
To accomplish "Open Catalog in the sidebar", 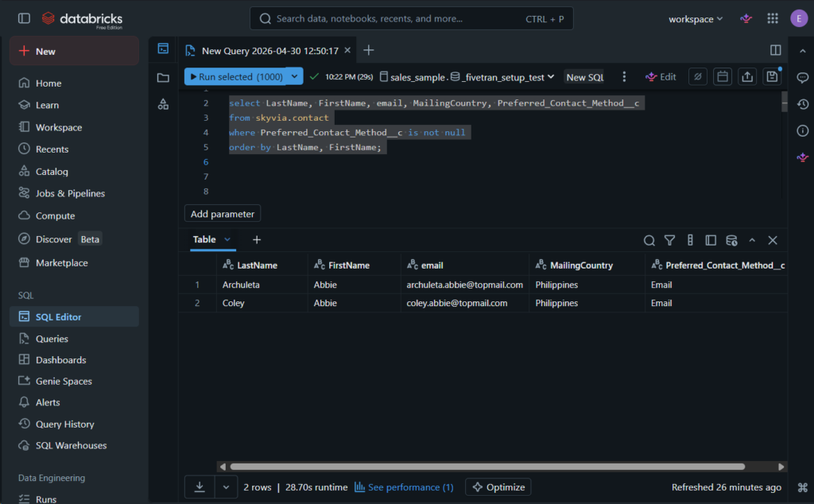I will coord(74,171).
